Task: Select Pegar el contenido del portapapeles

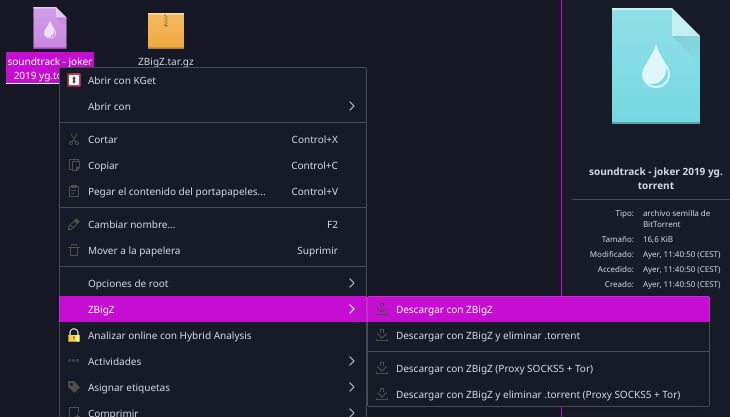Action: (213, 191)
